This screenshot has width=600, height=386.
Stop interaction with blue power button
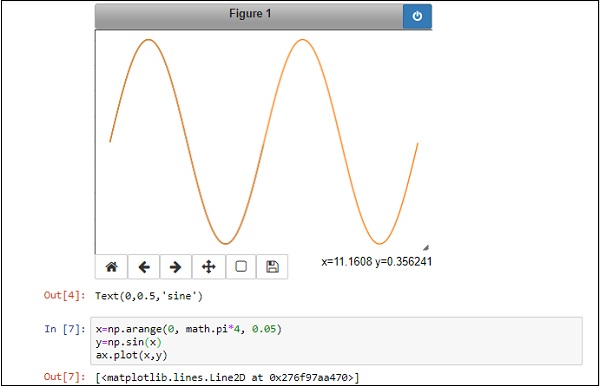click(417, 16)
